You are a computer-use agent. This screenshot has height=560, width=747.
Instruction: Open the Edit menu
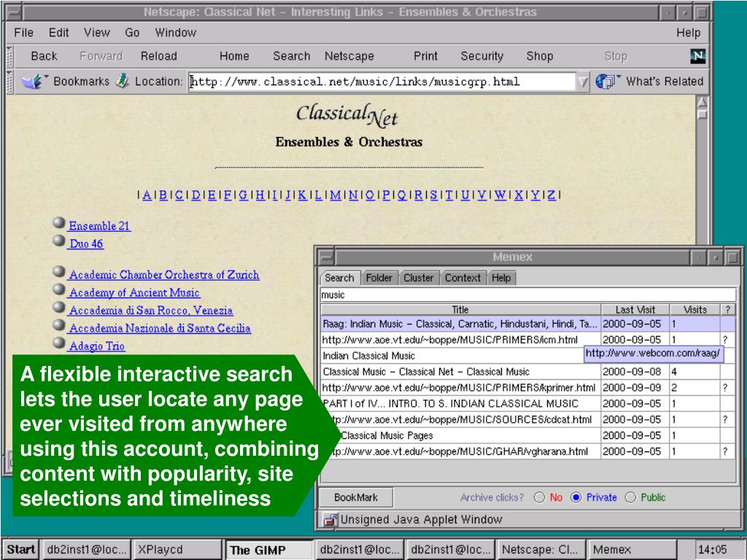pos(58,32)
